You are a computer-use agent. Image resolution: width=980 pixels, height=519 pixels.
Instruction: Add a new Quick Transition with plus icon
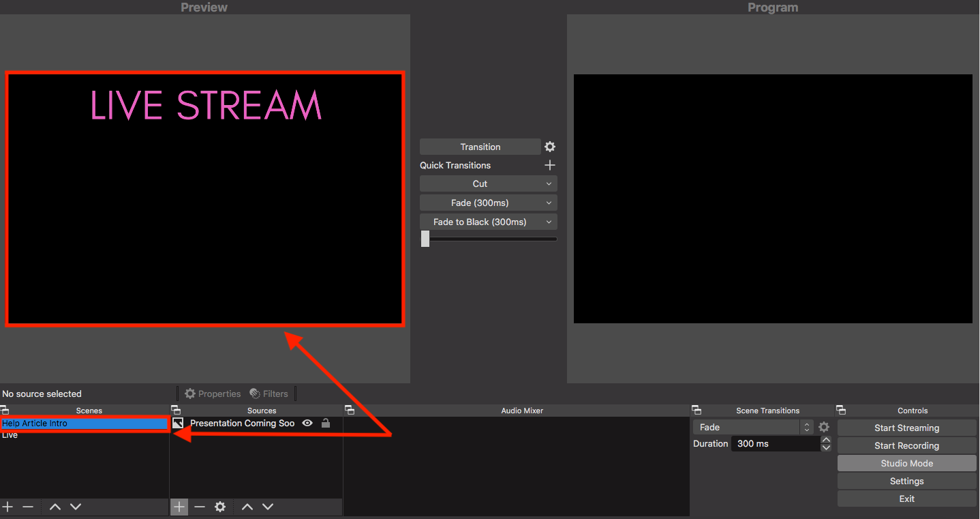pyautogui.click(x=550, y=165)
